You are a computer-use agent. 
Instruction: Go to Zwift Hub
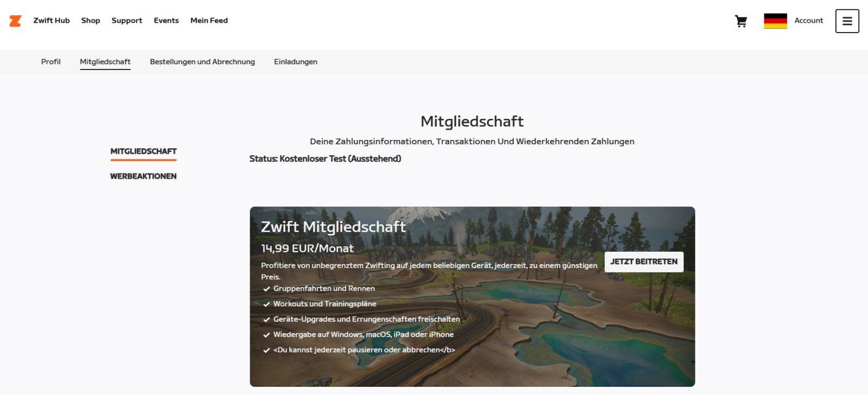click(x=52, y=21)
